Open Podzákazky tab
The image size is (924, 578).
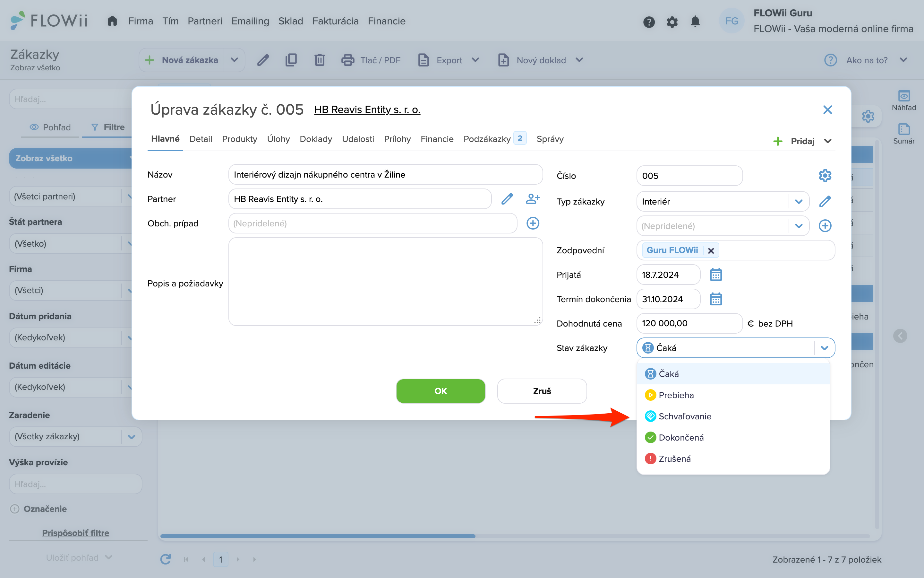494,139
